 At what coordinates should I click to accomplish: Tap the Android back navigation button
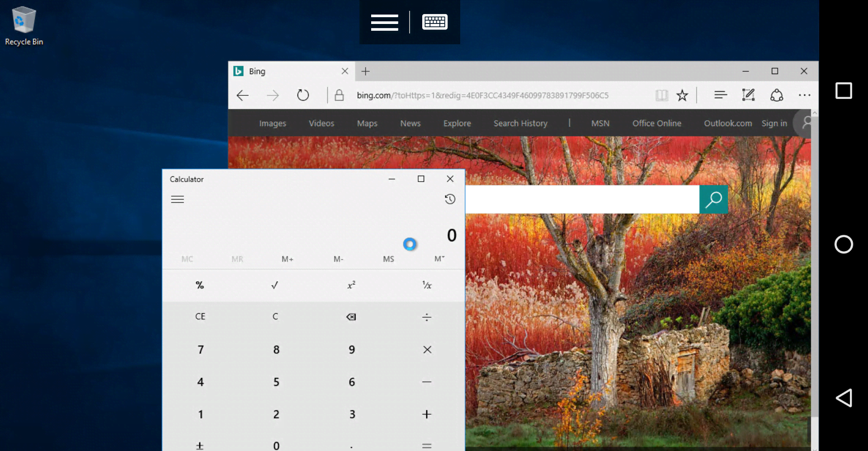pyautogui.click(x=844, y=398)
